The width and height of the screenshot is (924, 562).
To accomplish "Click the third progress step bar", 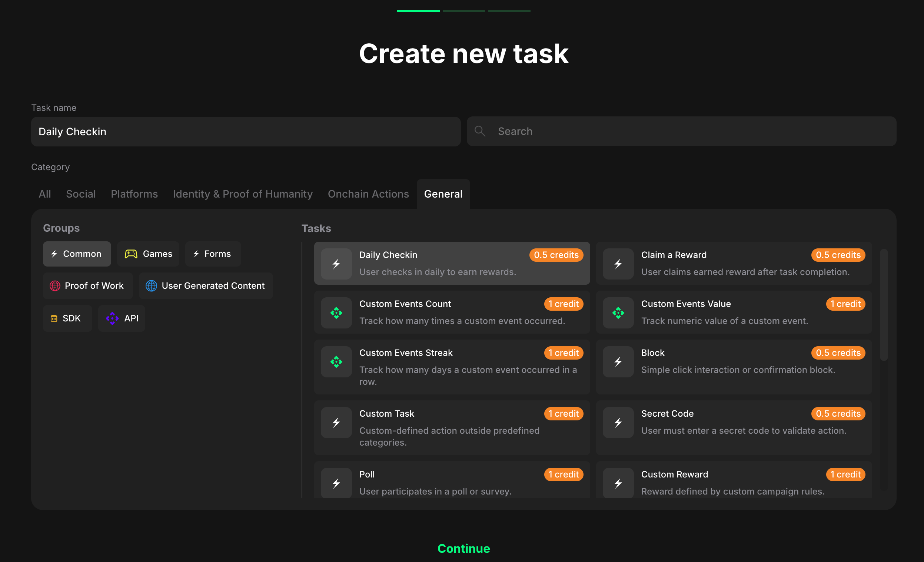I will 509,11.
